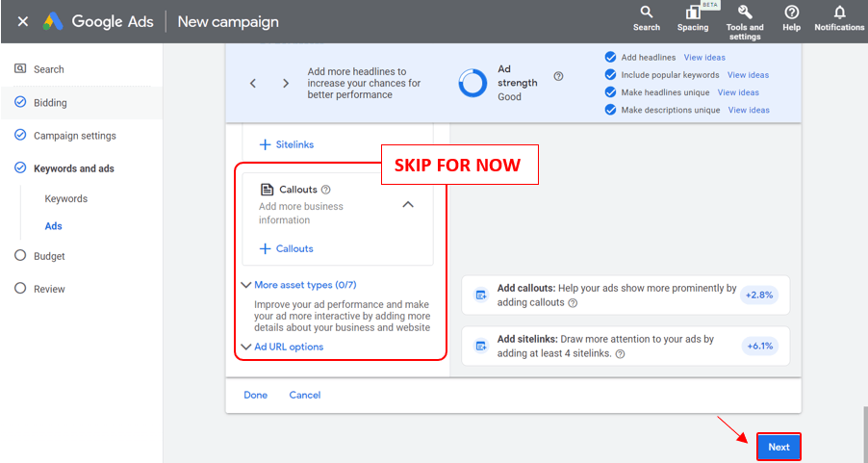868x463 pixels.
Task: Click the Budget step circle
Action: click(x=20, y=255)
